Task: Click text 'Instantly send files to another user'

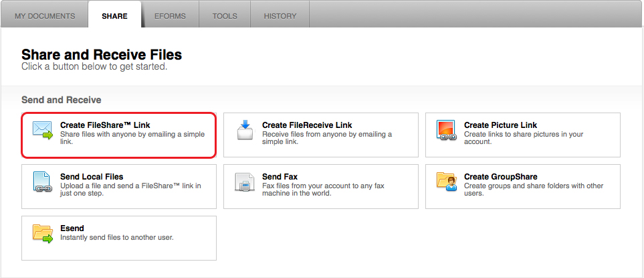Action: click(117, 238)
